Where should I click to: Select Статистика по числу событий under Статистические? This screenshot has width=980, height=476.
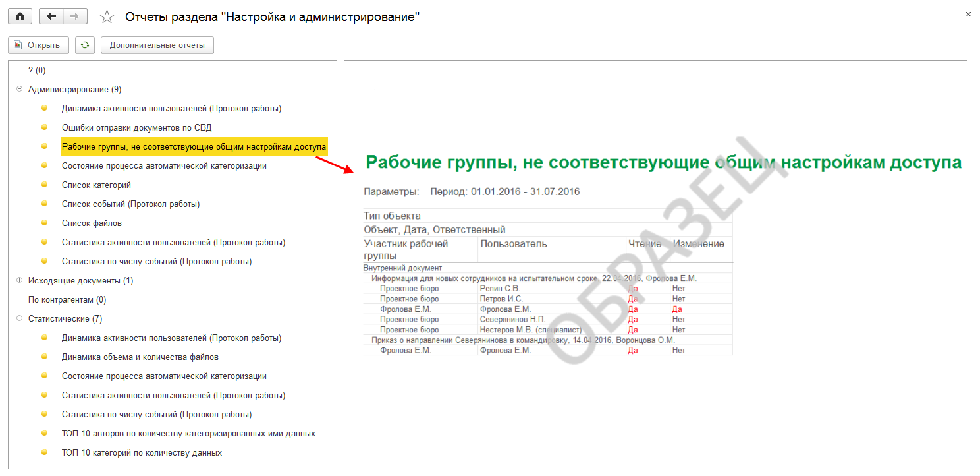pyautogui.click(x=157, y=414)
